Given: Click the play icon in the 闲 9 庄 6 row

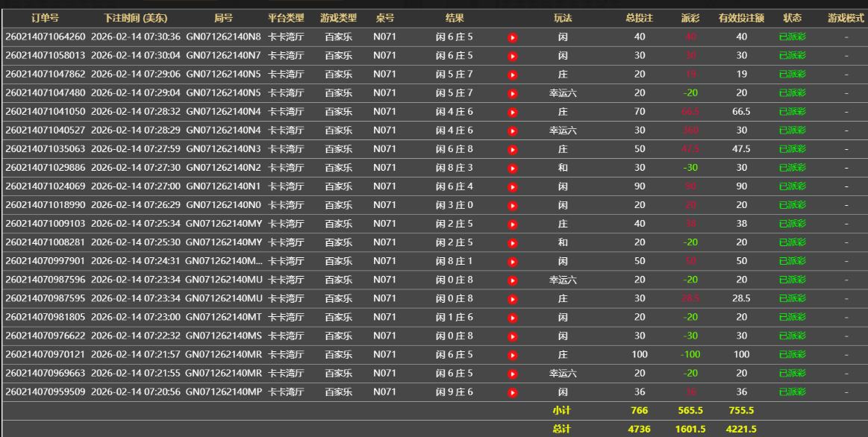Looking at the screenshot, I should 512,392.
